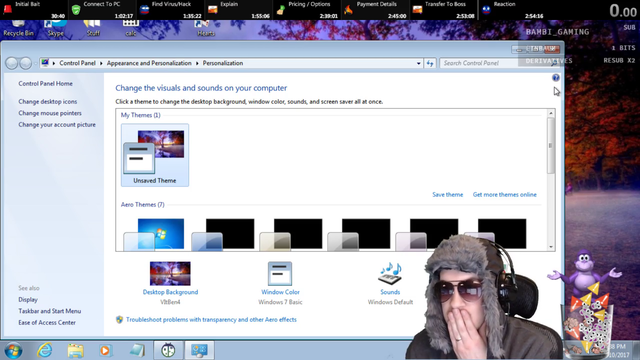640x360 pixels.
Task: Click Personalization breadcrumb
Action: point(223,63)
